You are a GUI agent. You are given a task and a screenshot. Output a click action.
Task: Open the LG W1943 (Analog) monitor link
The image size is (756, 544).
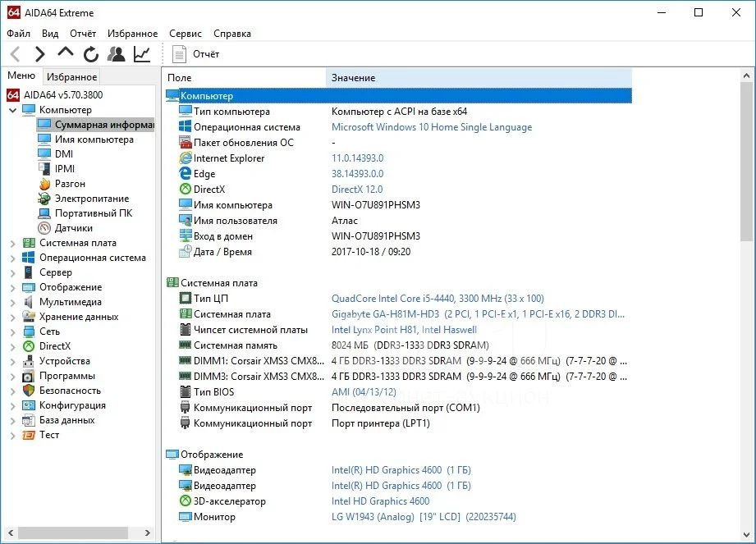coord(424,517)
